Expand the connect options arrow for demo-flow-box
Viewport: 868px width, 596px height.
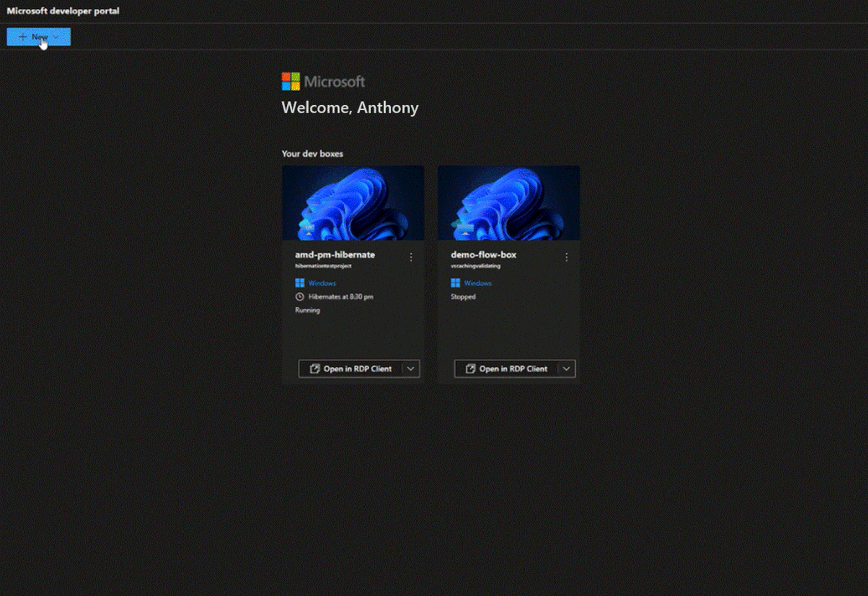click(x=566, y=369)
